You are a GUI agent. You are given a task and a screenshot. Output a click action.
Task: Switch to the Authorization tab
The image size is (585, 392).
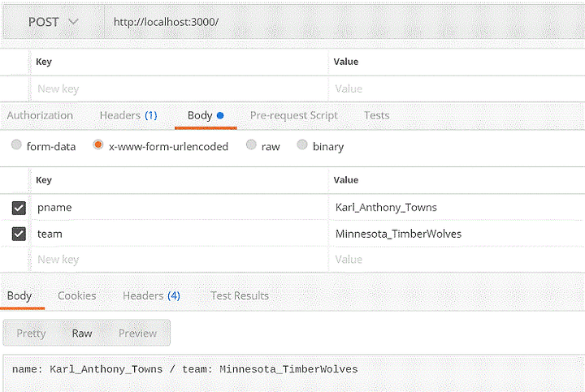[40, 115]
